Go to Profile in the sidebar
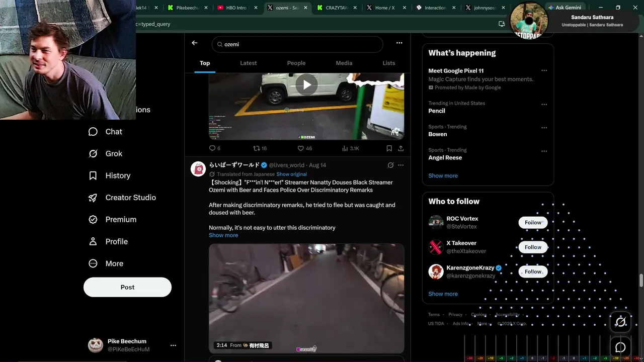This screenshot has width=644, height=362. tap(108, 242)
